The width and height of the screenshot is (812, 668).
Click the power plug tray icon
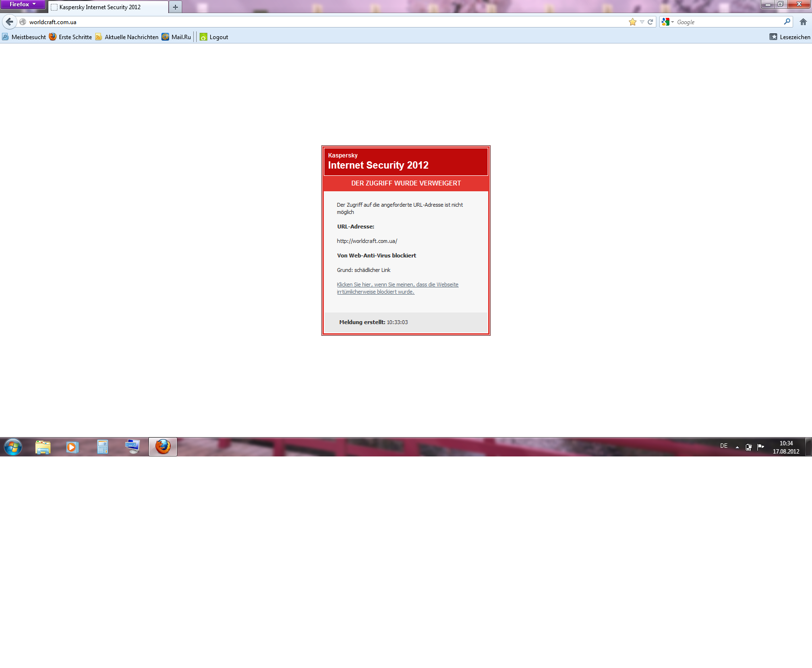pyautogui.click(x=749, y=447)
